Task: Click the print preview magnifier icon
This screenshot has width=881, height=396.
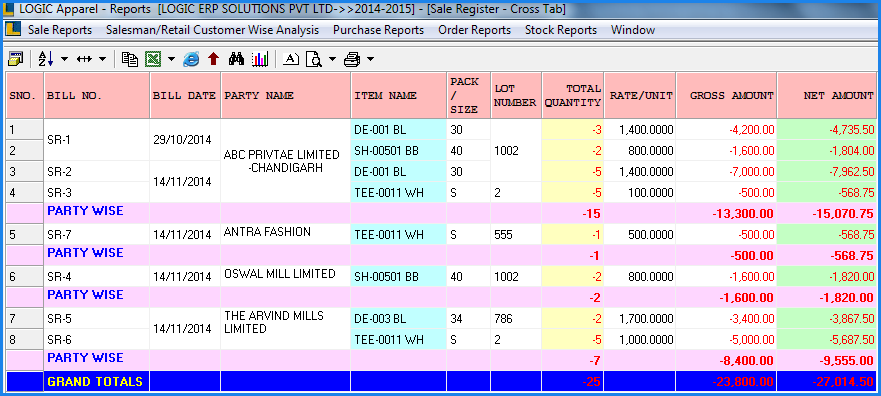Action: click(313, 58)
